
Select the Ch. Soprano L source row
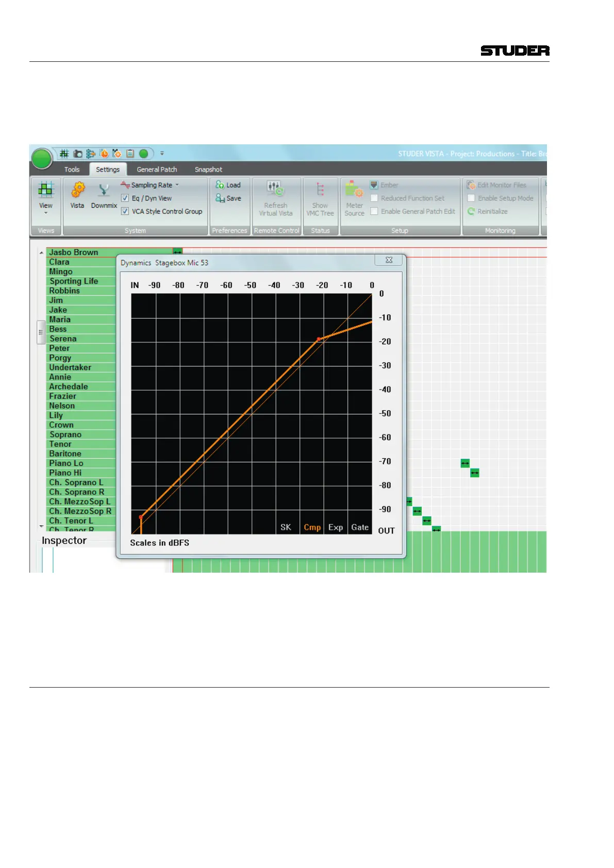click(x=81, y=482)
